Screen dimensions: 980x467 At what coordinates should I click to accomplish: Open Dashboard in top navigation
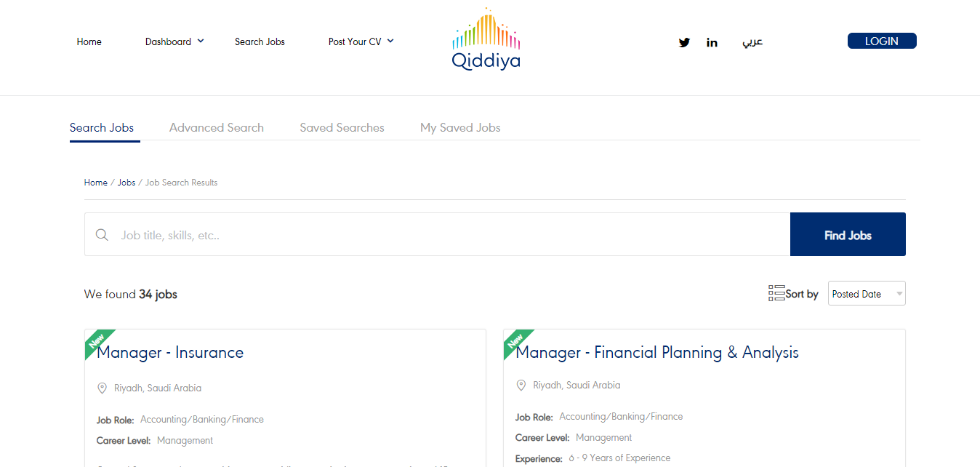(168, 42)
